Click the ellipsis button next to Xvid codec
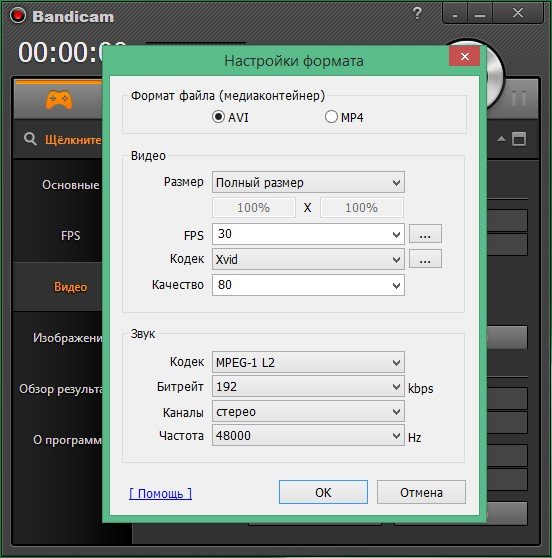 pyautogui.click(x=425, y=259)
